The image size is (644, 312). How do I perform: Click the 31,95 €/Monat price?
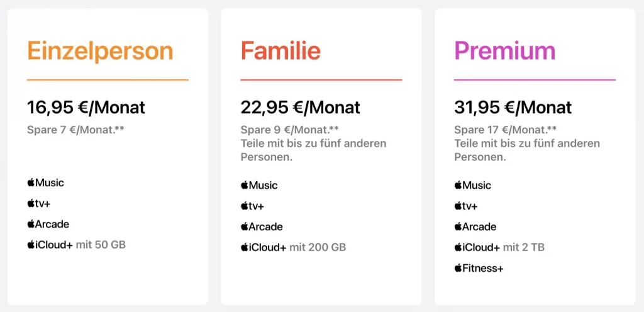coord(513,108)
